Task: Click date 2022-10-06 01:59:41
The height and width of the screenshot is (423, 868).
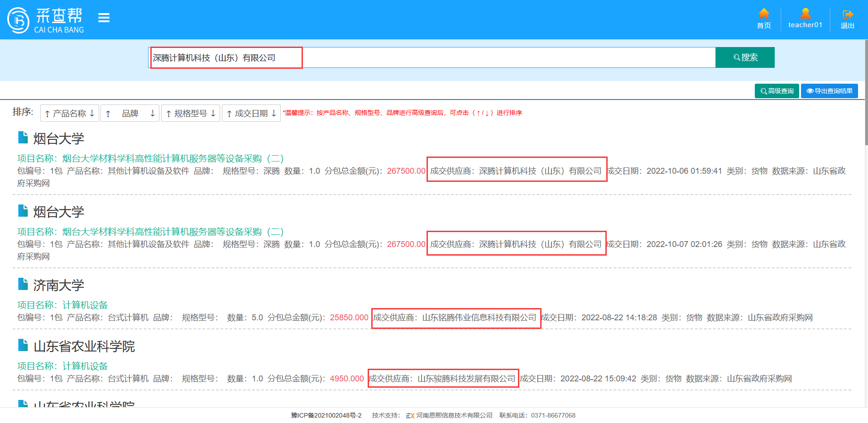Action: coord(684,171)
